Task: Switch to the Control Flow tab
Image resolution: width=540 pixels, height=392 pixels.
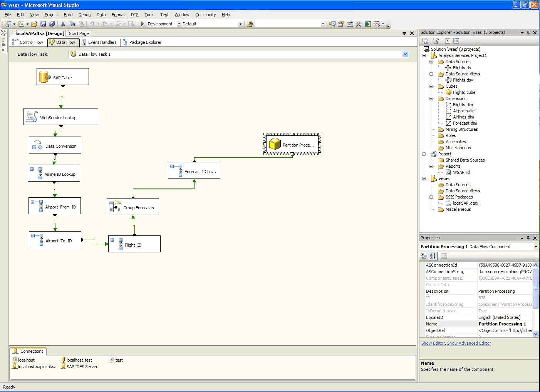Action: pyautogui.click(x=28, y=42)
